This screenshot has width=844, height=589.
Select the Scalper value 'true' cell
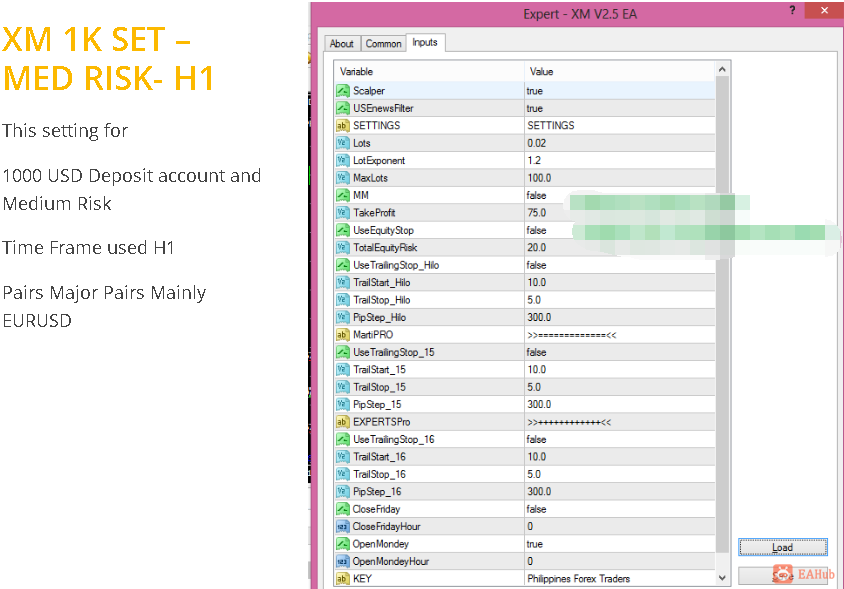click(620, 91)
